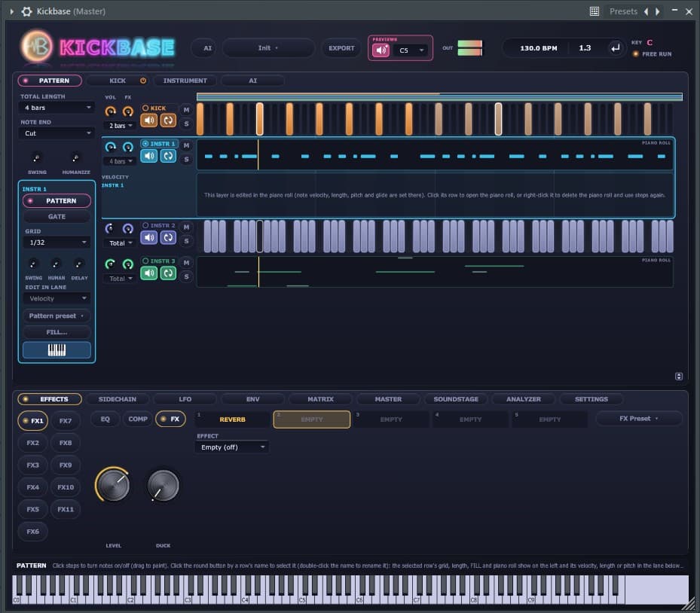Click the Kickbase plugin gear icon
Image resolution: width=700 pixels, height=613 pixels.
pos(27,11)
